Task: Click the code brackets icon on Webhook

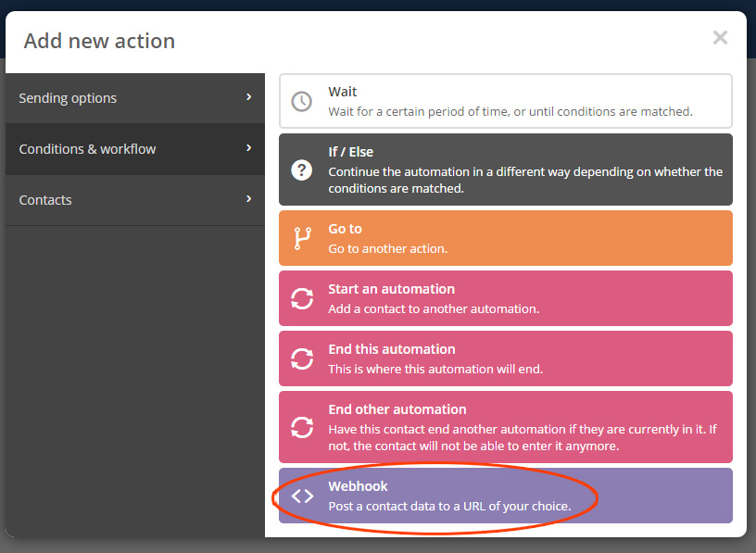Action: (x=302, y=496)
